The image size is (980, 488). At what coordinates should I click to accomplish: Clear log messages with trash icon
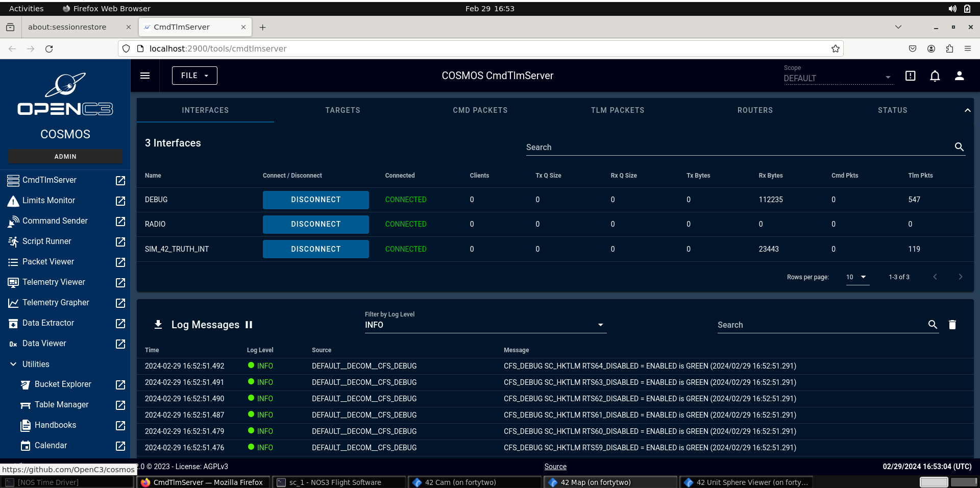pos(952,325)
